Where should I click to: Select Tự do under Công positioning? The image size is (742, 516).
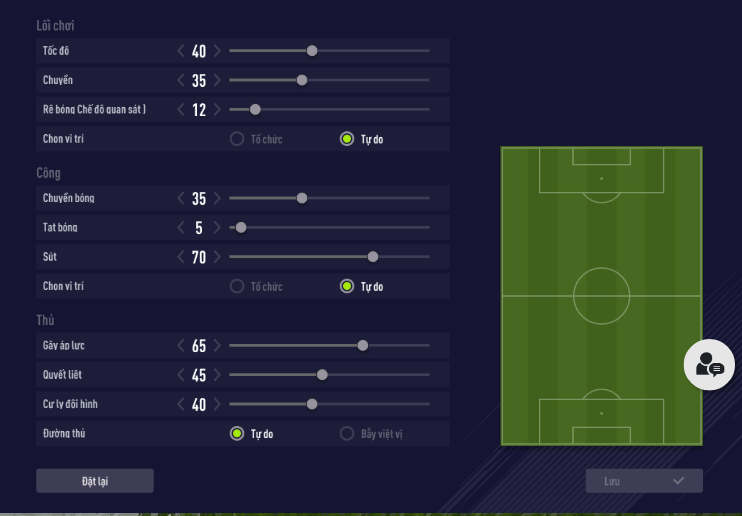pyautogui.click(x=347, y=287)
